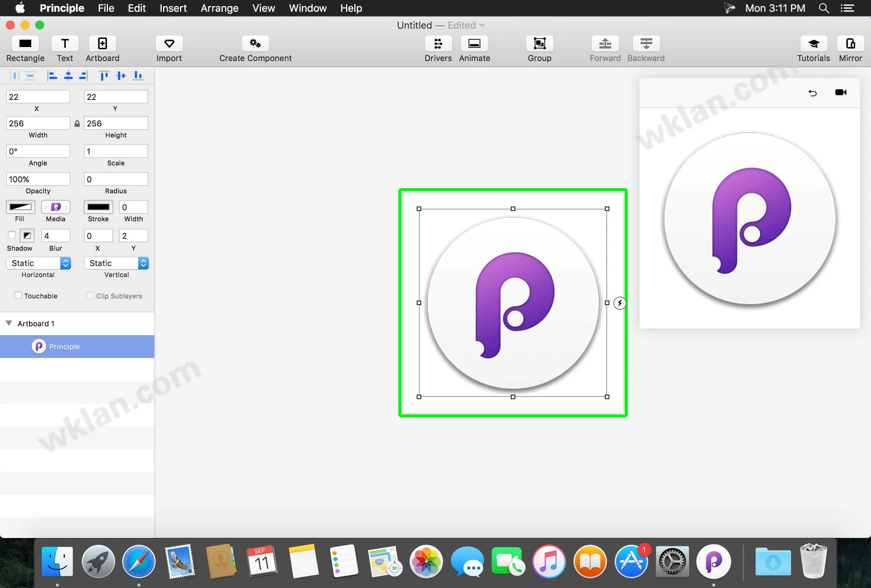Click the Width size input field

(x=38, y=123)
